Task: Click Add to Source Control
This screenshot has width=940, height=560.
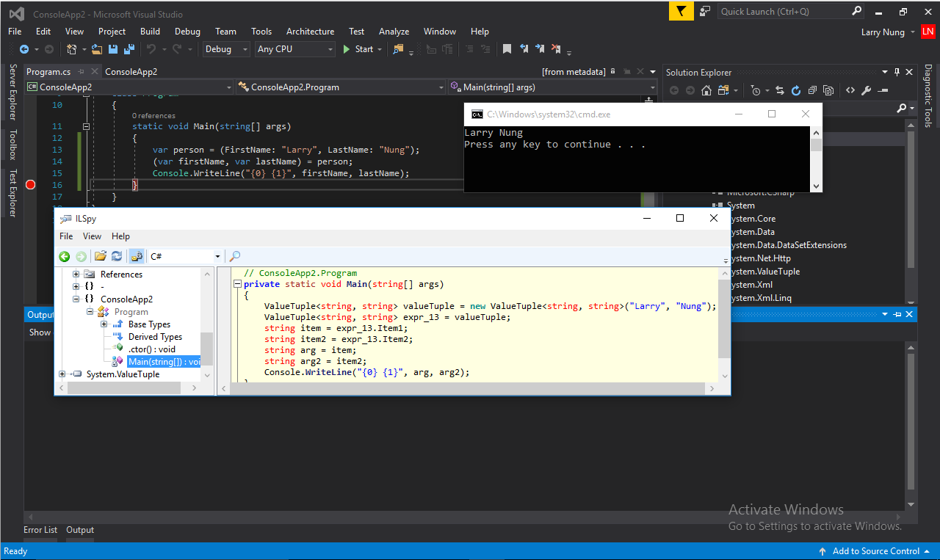Action: click(x=875, y=551)
